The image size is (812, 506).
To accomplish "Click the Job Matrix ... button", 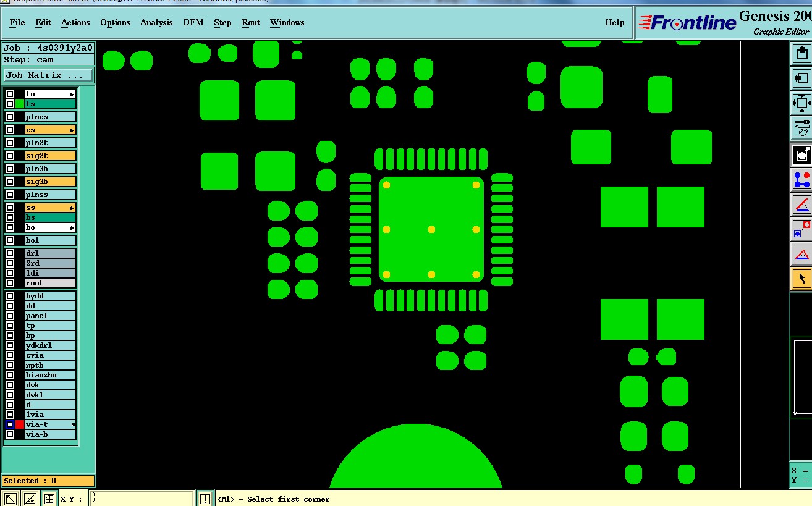I will pos(48,75).
